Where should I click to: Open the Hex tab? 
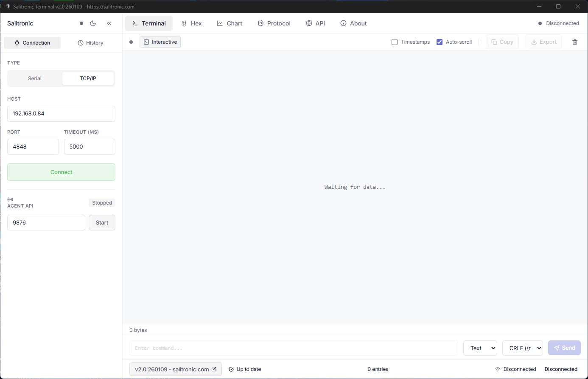[192, 23]
